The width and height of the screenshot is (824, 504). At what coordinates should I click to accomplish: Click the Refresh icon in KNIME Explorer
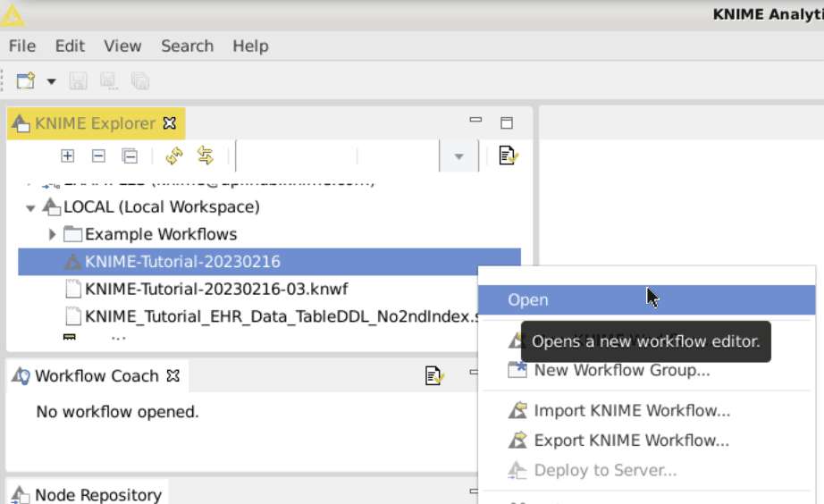(174, 155)
